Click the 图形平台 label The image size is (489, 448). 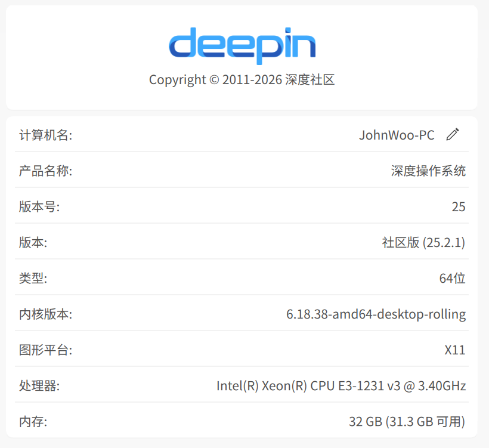point(46,350)
